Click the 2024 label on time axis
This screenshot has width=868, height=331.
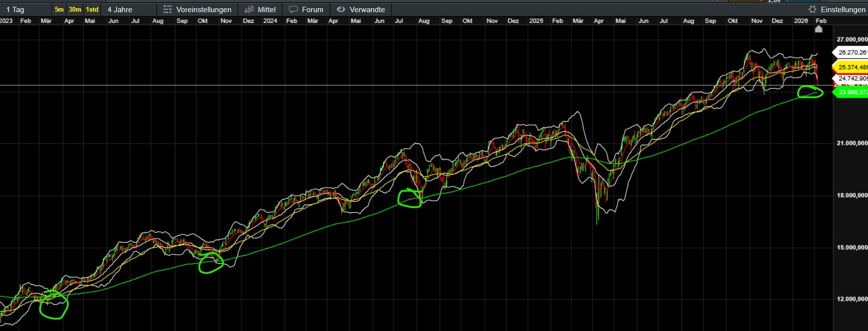coord(270,21)
